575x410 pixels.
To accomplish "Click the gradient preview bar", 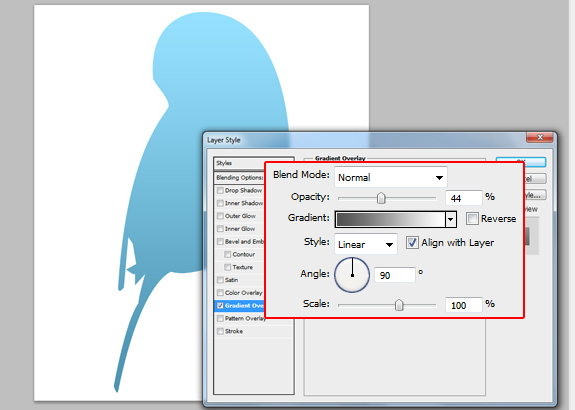I will tap(390, 219).
